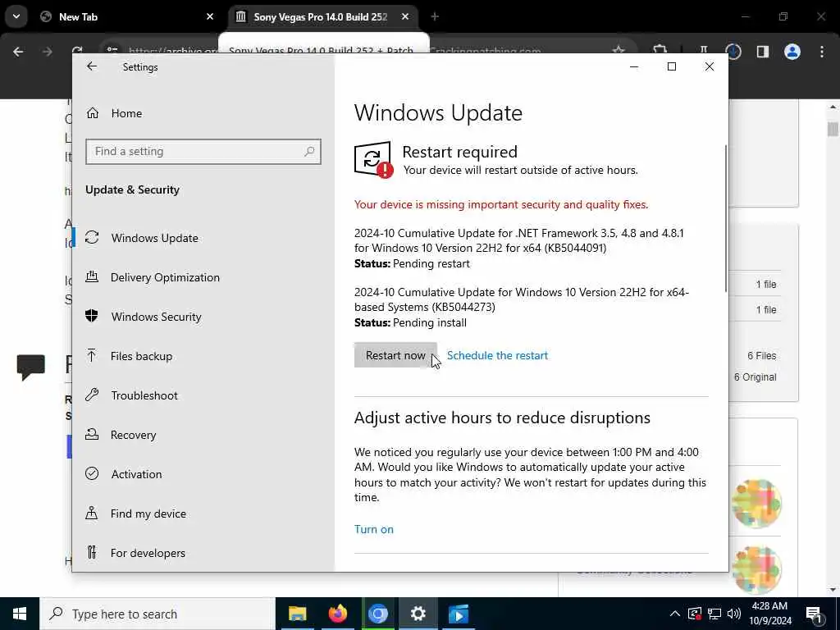Click the Files backup upload arrow icon
This screenshot has width=840, height=630.
click(92, 355)
